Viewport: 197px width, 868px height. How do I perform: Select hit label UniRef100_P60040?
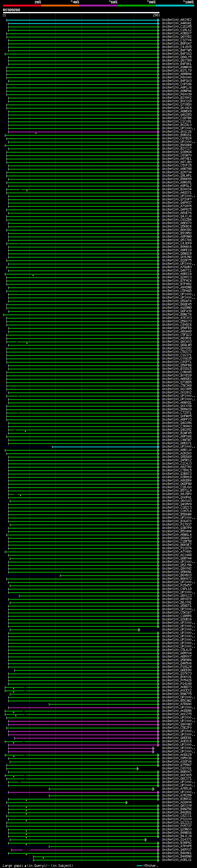(x=177, y=78)
